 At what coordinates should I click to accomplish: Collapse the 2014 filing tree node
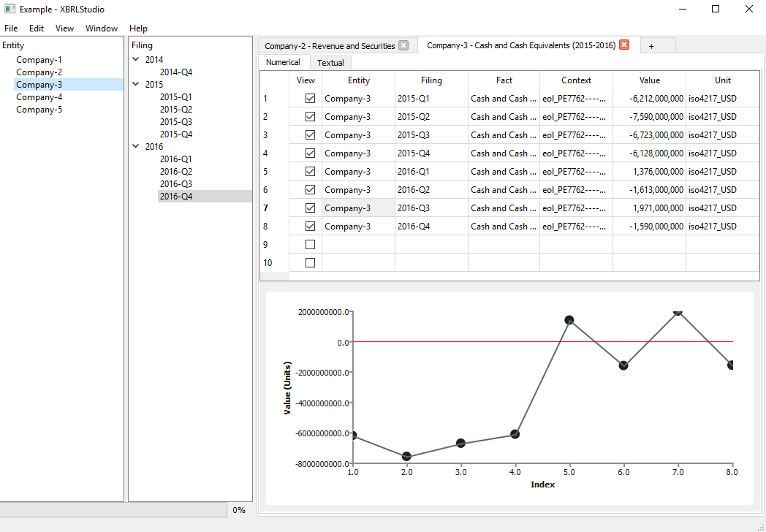point(135,60)
